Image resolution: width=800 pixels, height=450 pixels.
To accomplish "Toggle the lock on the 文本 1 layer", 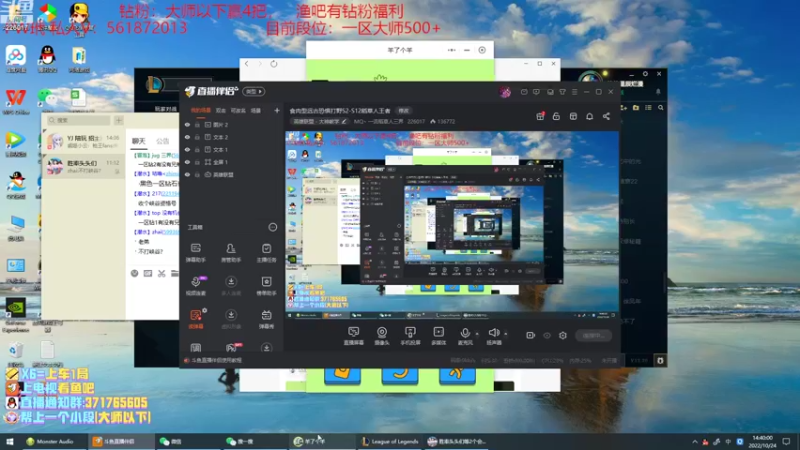I will point(197,149).
